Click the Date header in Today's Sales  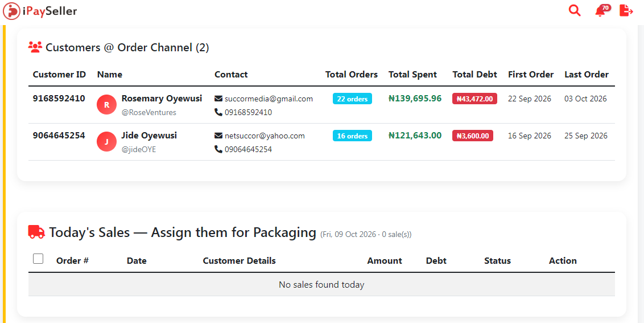(x=137, y=260)
